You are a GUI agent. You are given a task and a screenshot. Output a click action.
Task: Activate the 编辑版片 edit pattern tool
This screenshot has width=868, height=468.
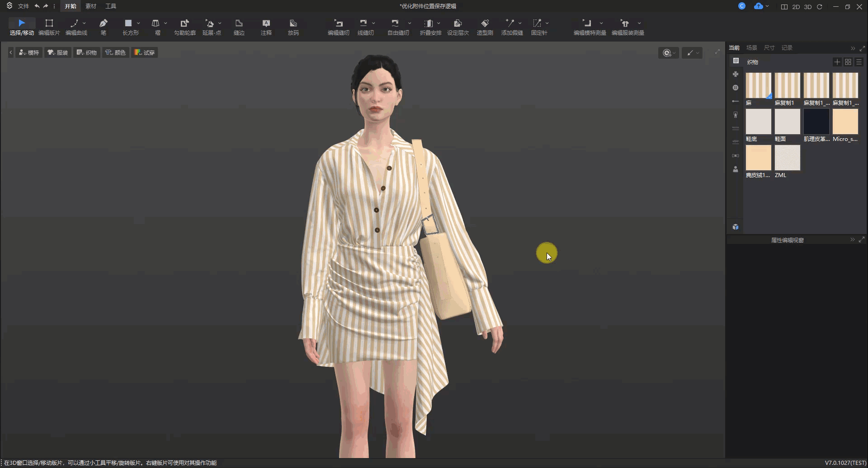[x=49, y=27]
